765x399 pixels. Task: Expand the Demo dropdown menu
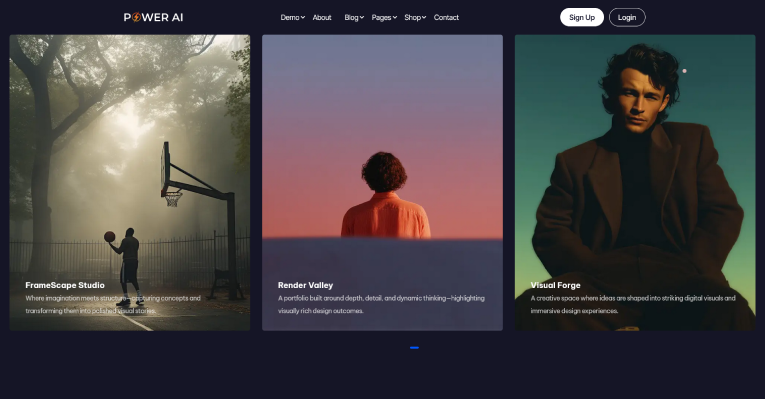click(292, 18)
